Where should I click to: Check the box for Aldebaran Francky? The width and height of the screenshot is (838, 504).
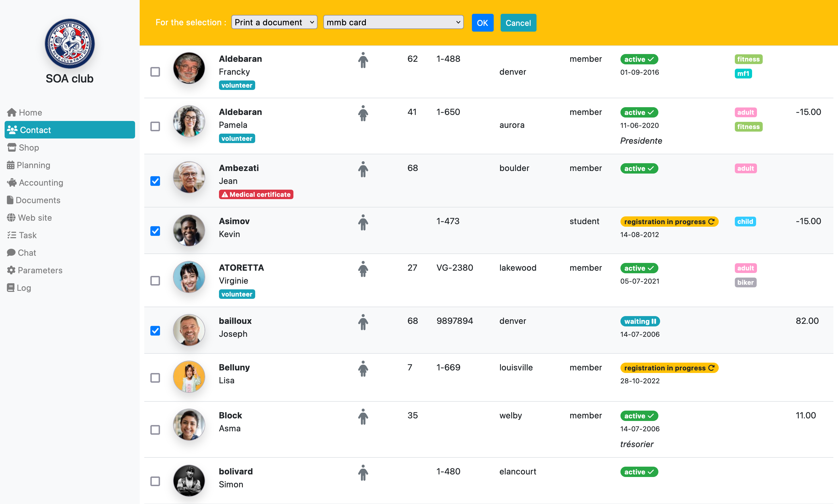(x=155, y=72)
